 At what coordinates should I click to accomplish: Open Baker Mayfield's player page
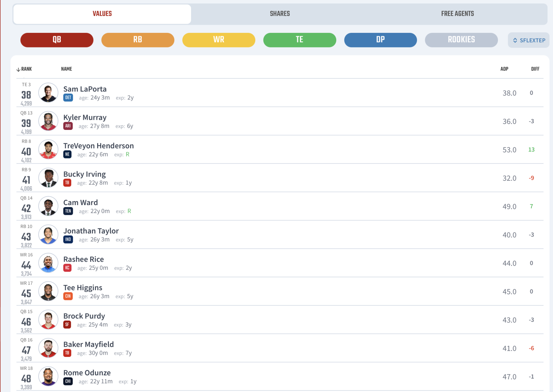89,344
